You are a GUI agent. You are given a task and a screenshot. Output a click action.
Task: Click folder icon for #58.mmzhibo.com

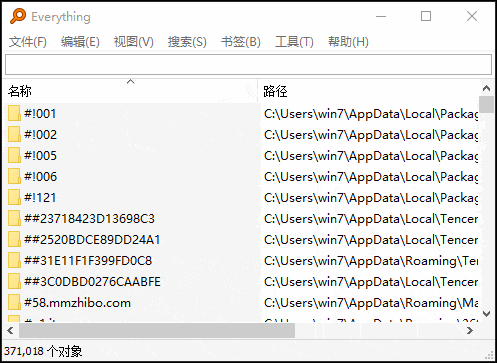(x=14, y=302)
